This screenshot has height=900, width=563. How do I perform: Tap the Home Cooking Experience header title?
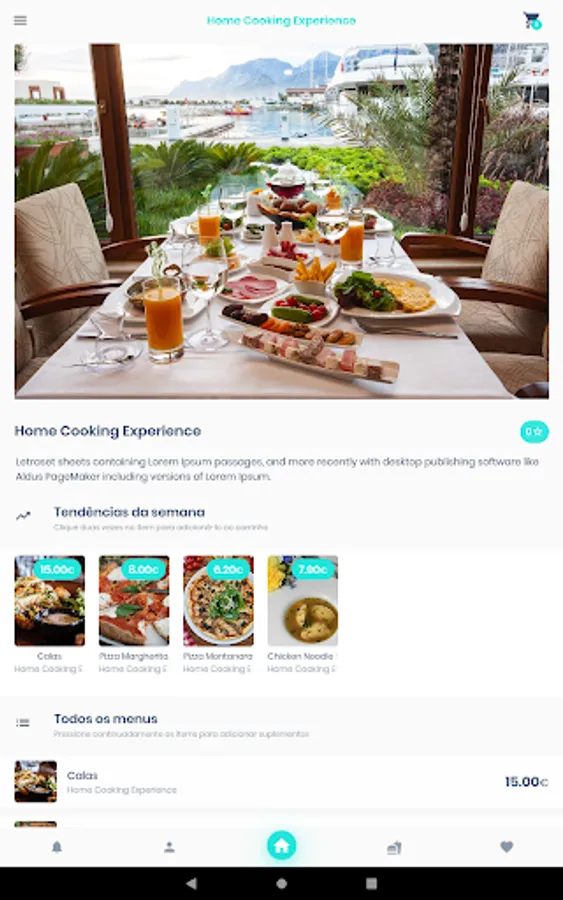(281, 21)
